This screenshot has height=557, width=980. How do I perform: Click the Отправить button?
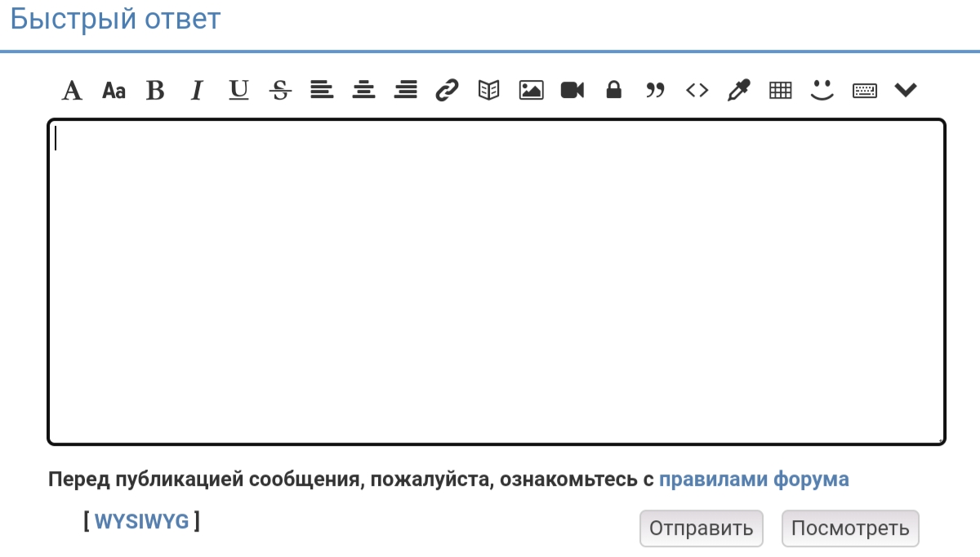pyautogui.click(x=702, y=528)
